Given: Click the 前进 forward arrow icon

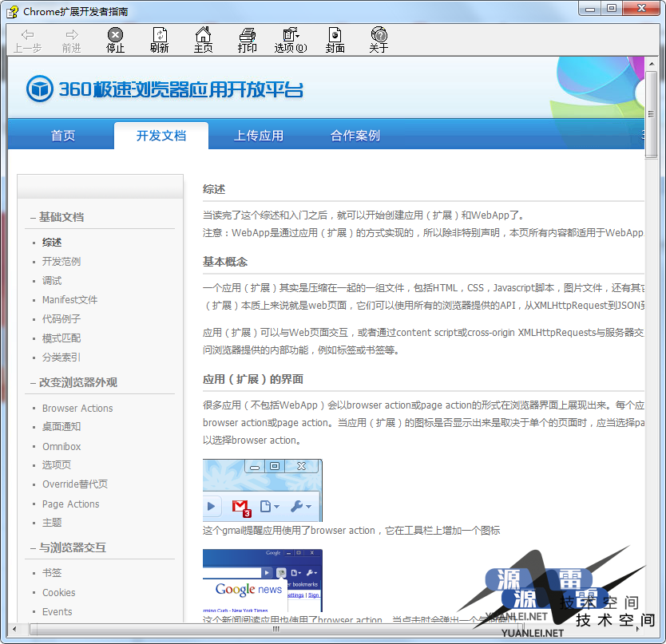Looking at the screenshot, I should tap(72, 34).
